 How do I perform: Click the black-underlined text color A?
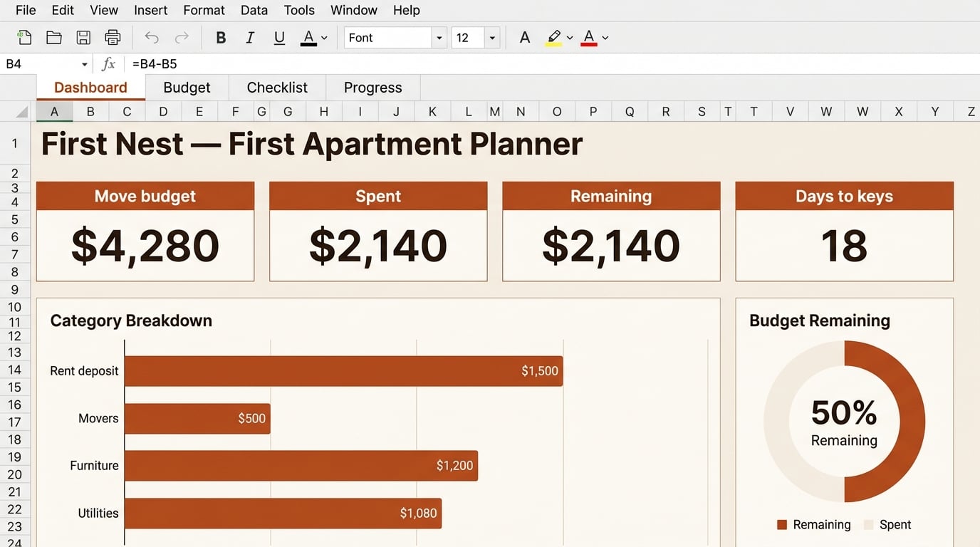pyautogui.click(x=308, y=38)
